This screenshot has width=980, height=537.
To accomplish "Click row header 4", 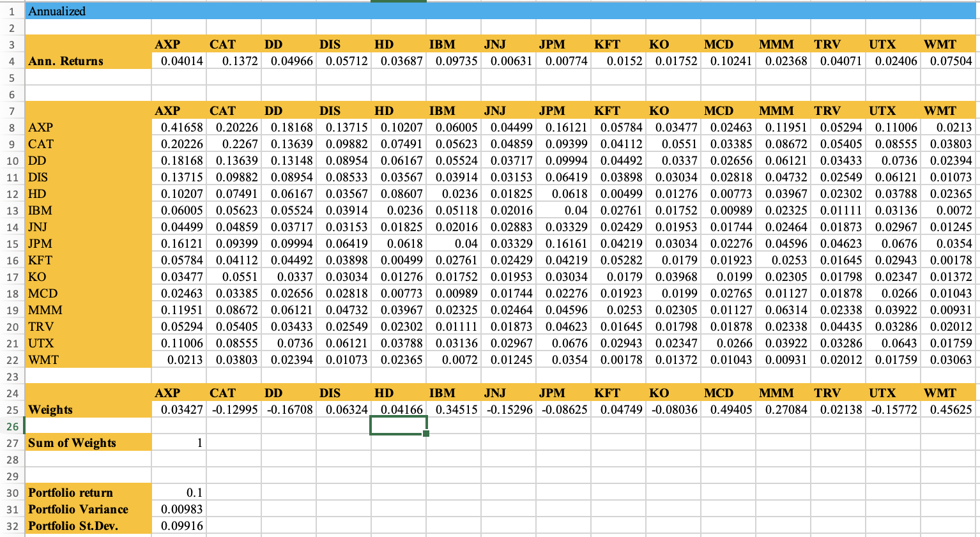I will 11,61.
